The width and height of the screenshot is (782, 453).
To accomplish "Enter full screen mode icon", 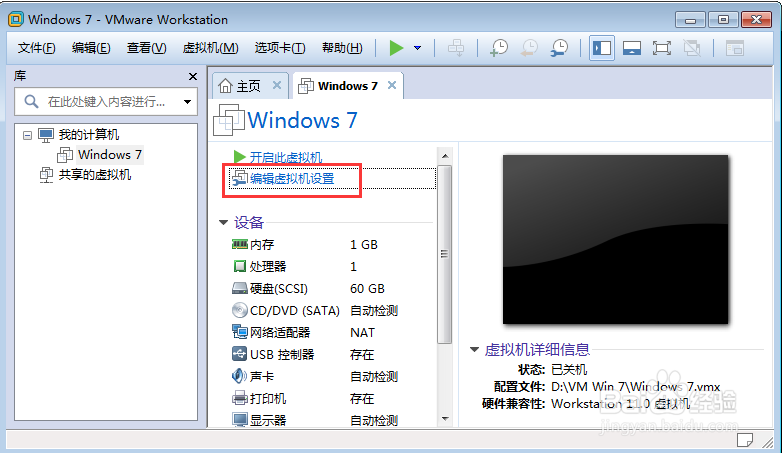I will tap(661, 48).
